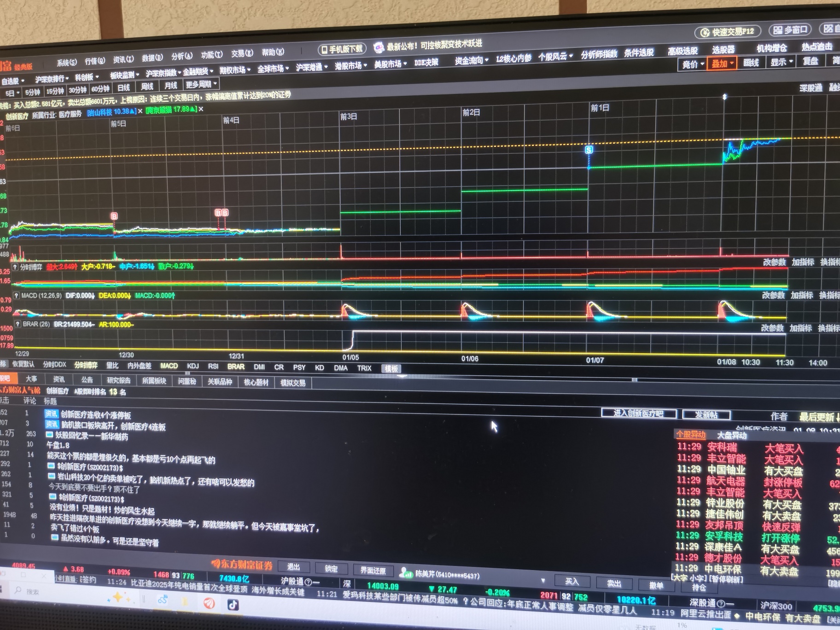This screenshot has height=630, width=840.
Task: Remove the 岩山科技 overlay with its X
Action: point(140,111)
